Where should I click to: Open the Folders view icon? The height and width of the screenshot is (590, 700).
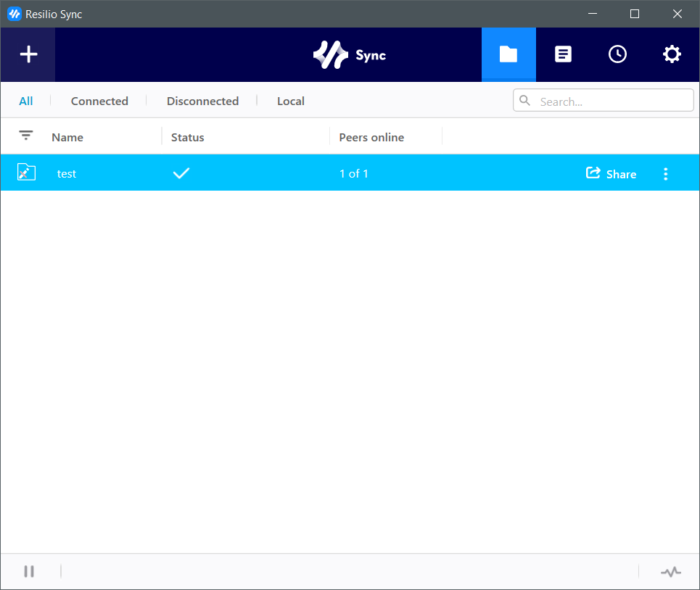508,54
